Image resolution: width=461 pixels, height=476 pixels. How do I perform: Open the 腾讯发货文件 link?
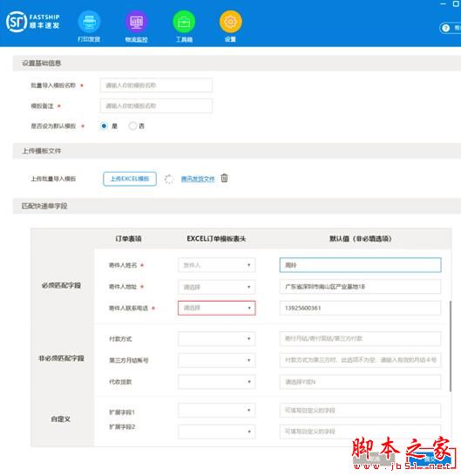tap(198, 179)
